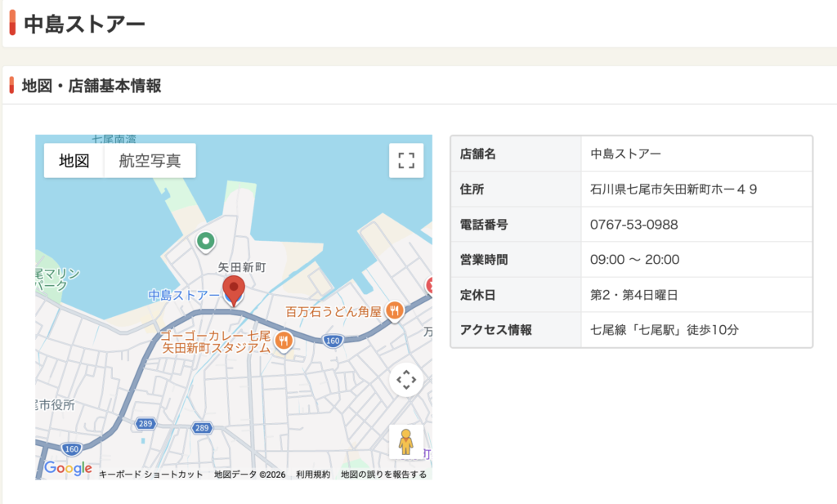Open キーボード ショートカット

click(x=150, y=475)
